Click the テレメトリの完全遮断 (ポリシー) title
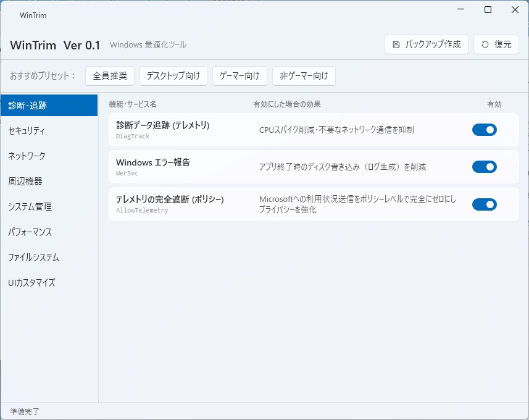 click(x=170, y=199)
